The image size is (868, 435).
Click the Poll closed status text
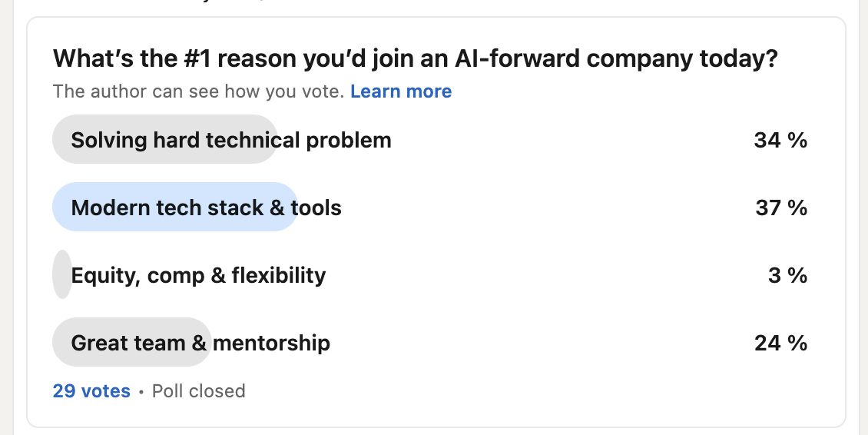click(198, 390)
